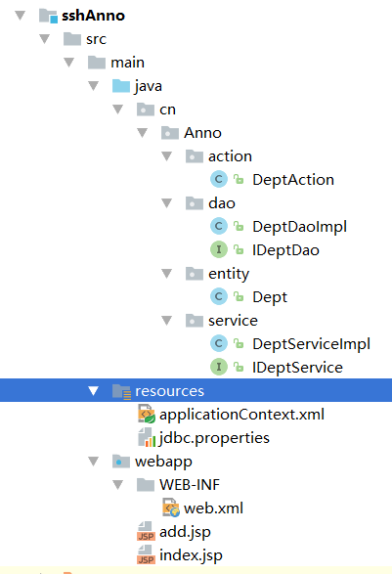Click the interface icon beside IDeptService
392x574 pixels.
[x=219, y=367]
